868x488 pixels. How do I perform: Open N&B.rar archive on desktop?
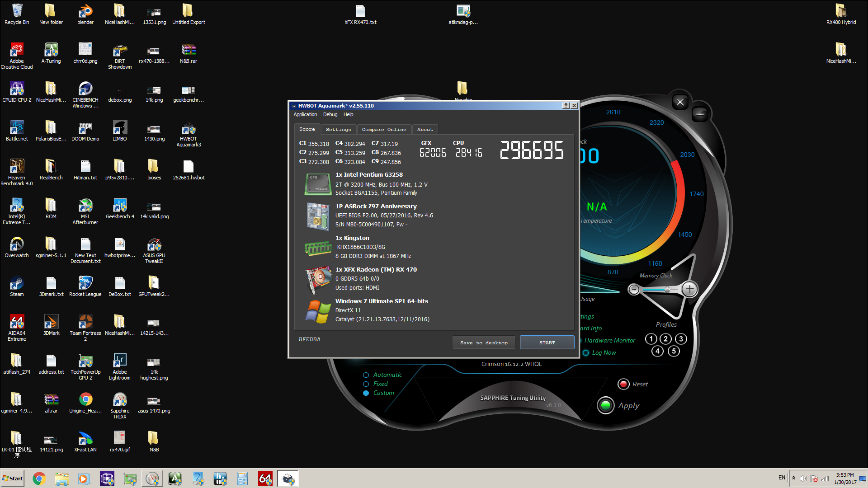point(189,53)
